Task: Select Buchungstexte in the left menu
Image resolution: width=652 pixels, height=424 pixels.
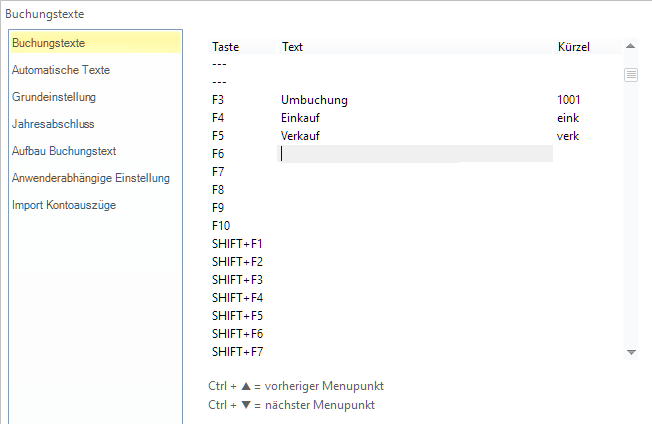Action: click(x=48, y=43)
